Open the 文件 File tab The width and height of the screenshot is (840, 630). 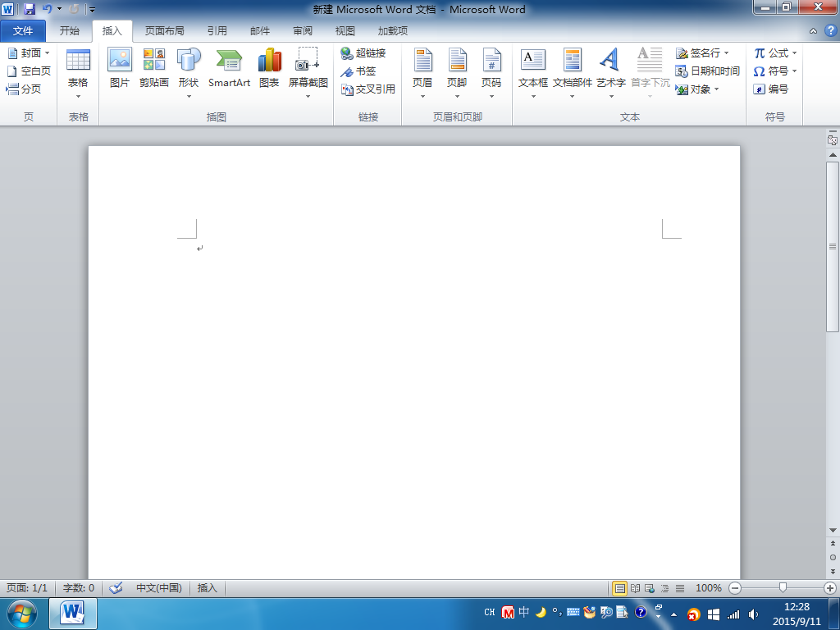click(22, 31)
